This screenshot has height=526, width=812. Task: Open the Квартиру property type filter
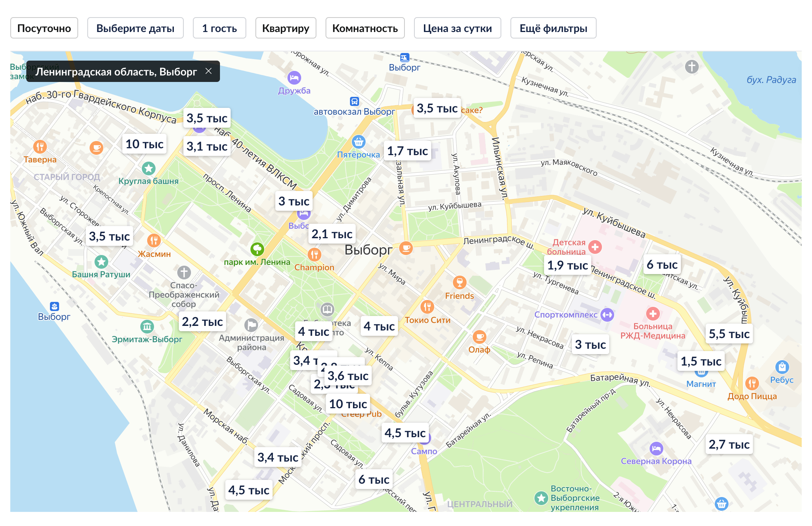click(x=286, y=28)
